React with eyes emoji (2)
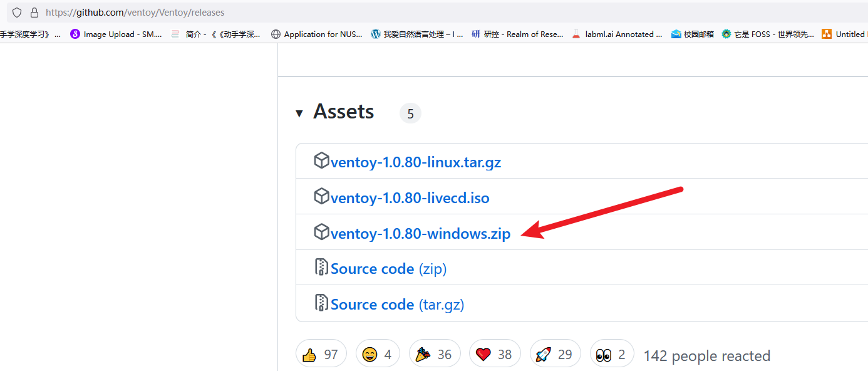The image size is (868, 371). tap(611, 354)
